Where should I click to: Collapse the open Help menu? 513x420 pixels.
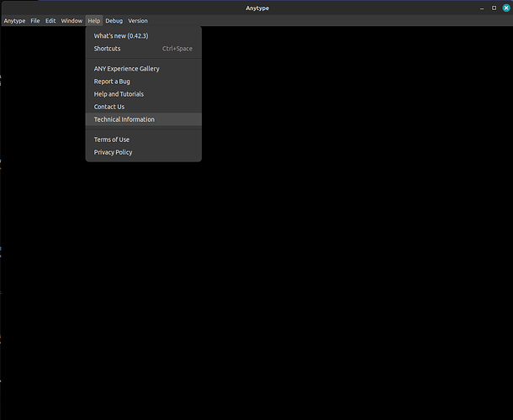94,21
